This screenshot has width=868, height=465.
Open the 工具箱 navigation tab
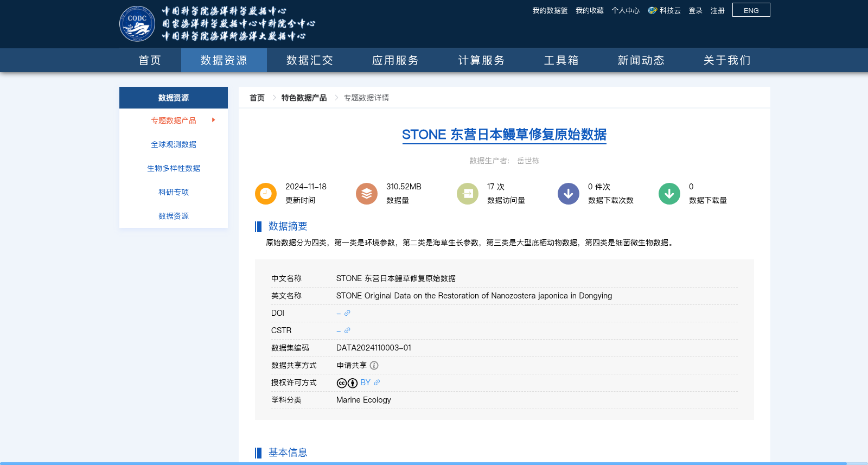pos(561,60)
